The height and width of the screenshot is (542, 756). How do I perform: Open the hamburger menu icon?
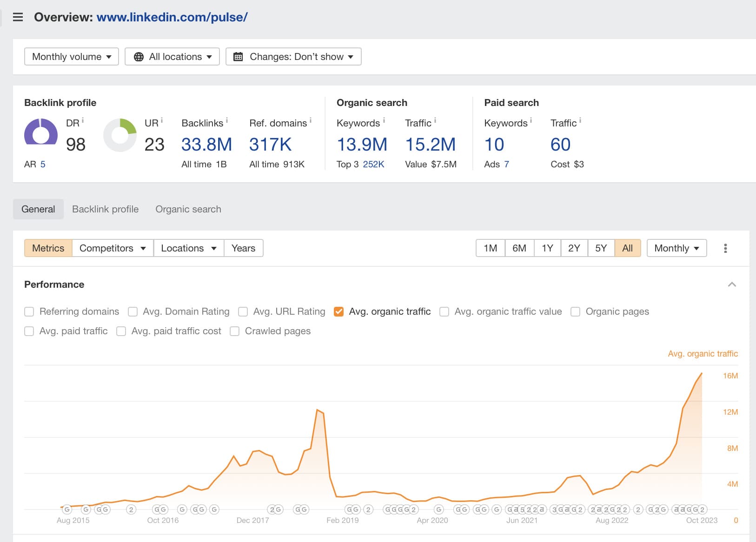click(x=18, y=17)
